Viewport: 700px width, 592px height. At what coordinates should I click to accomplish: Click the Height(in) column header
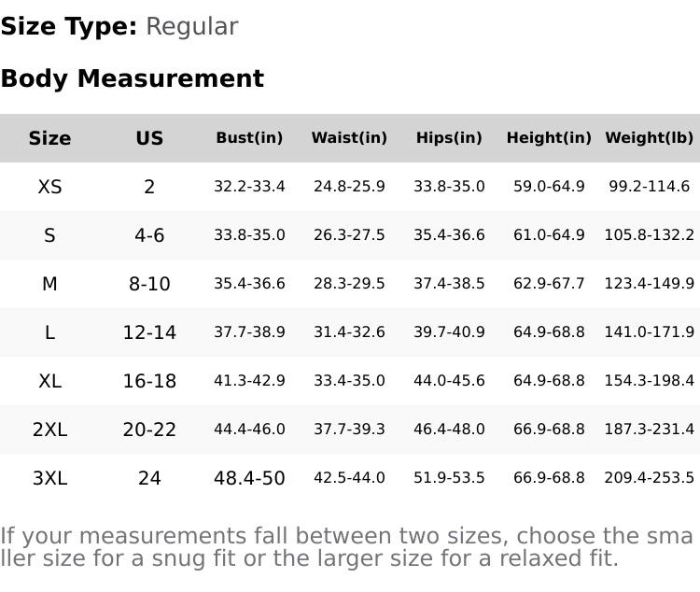[x=549, y=138]
